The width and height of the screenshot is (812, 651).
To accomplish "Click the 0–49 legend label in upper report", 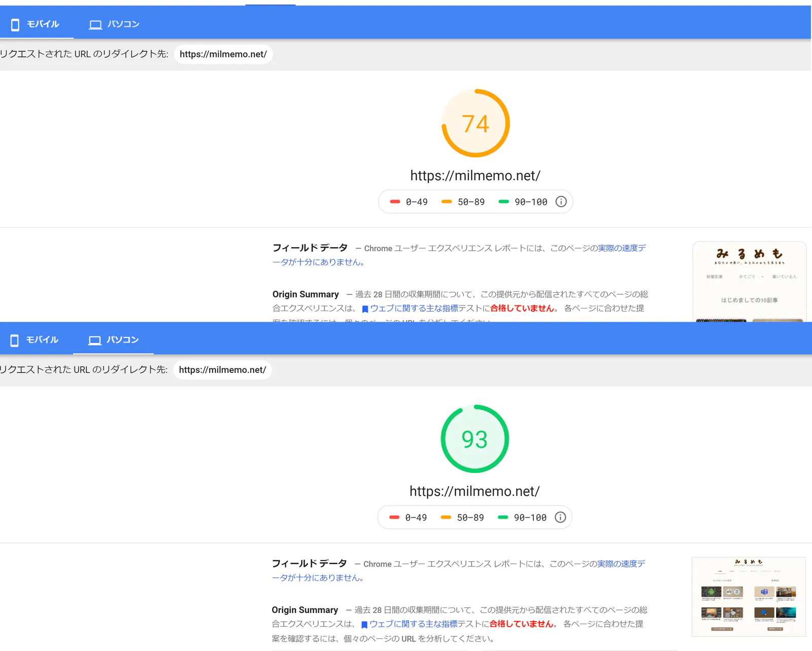I will click(417, 202).
